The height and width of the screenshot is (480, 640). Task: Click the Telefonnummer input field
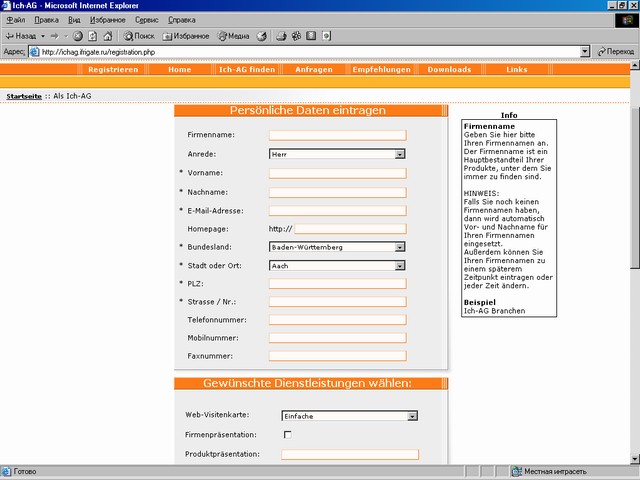(x=338, y=320)
